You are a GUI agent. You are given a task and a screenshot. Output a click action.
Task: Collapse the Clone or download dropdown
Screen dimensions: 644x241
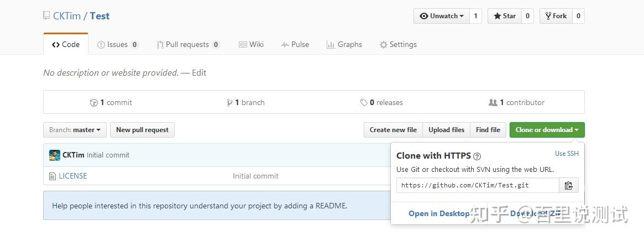click(547, 130)
